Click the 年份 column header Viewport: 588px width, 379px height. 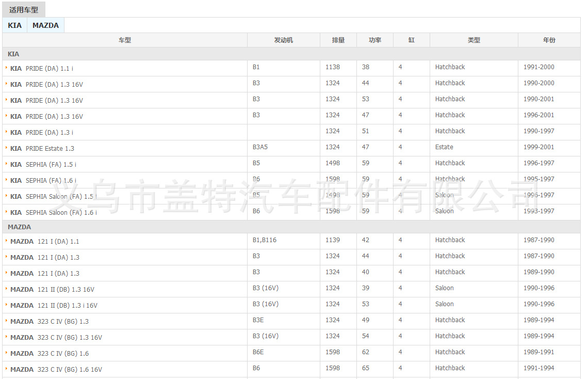coord(549,40)
